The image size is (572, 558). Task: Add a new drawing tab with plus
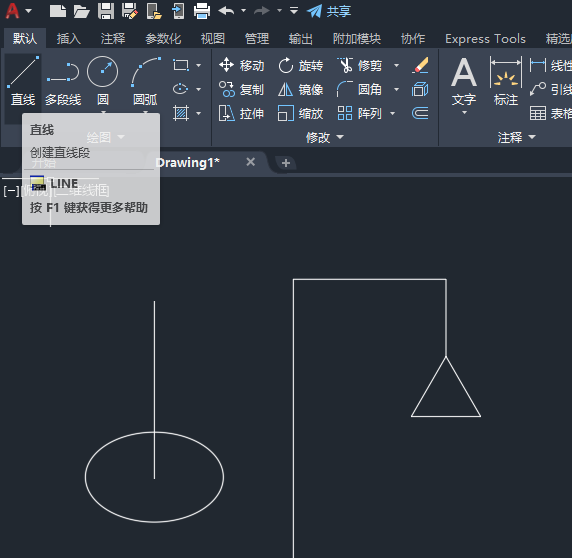286,163
